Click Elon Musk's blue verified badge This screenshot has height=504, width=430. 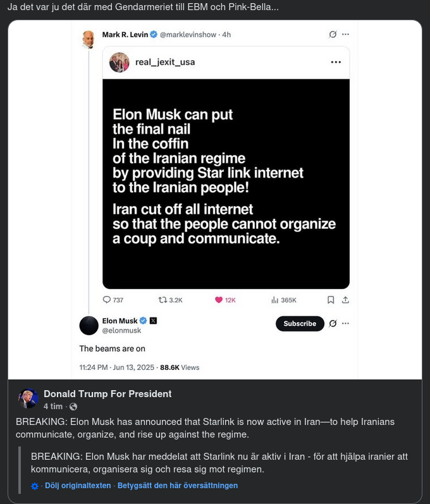pyautogui.click(x=143, y=321)
